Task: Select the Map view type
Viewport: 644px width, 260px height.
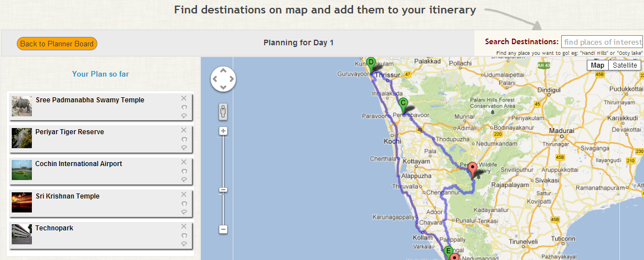Action: click(598, 65)
